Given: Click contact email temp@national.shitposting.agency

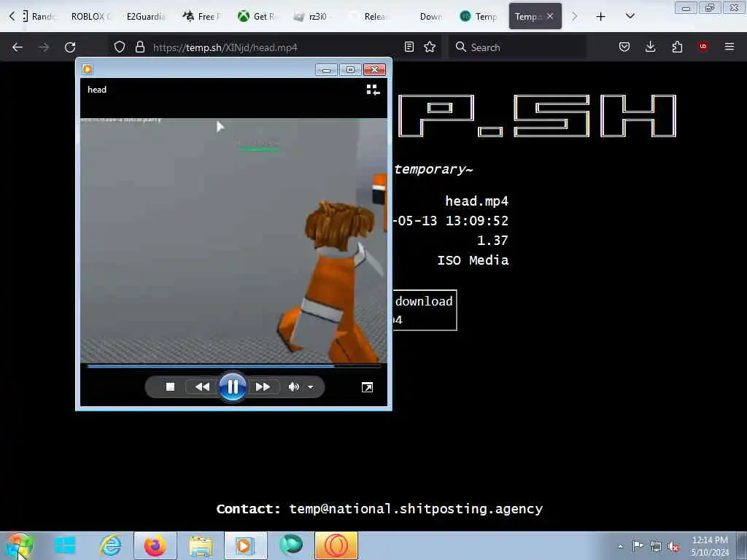Looking at the screenshot, I should 415,509.
